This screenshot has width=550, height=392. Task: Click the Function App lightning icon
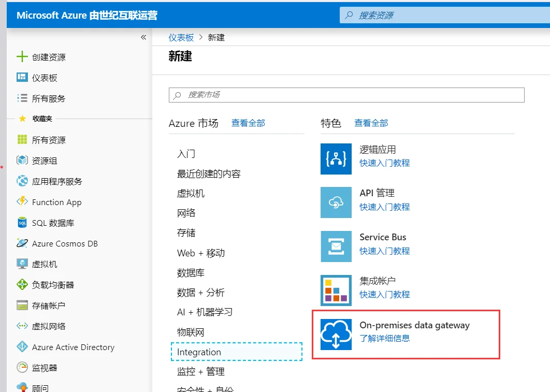(x=22, y=201)
